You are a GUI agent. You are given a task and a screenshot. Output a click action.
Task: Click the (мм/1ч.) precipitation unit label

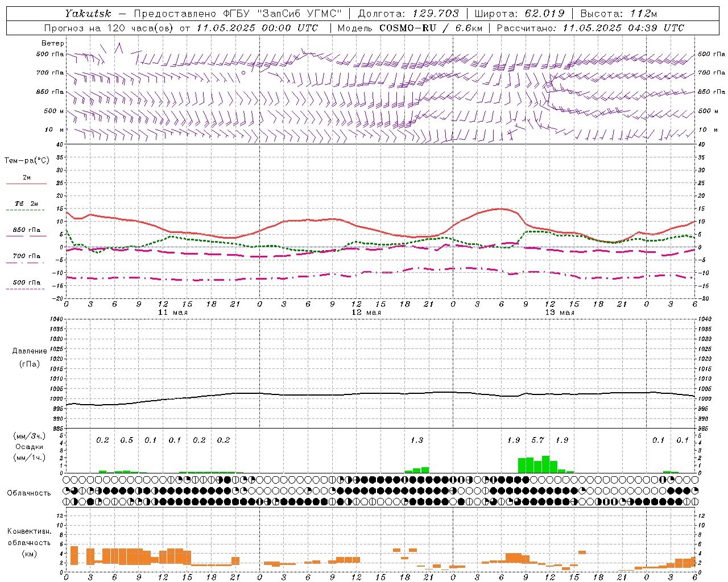click(29, 458)
